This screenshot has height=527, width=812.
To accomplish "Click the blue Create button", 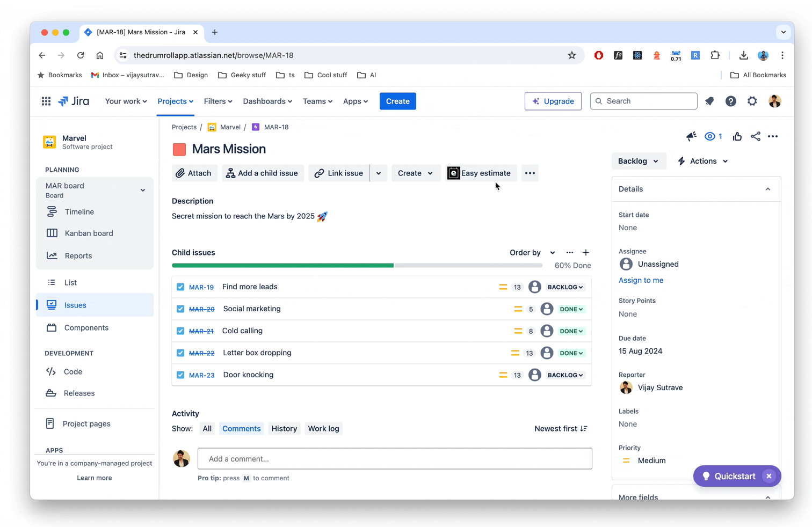I will point(398,101).
